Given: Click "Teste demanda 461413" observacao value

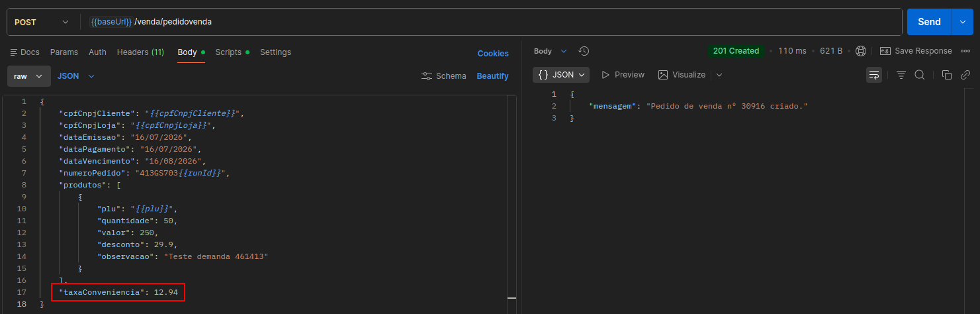Looking at the screenshot, I should [216, 256].
